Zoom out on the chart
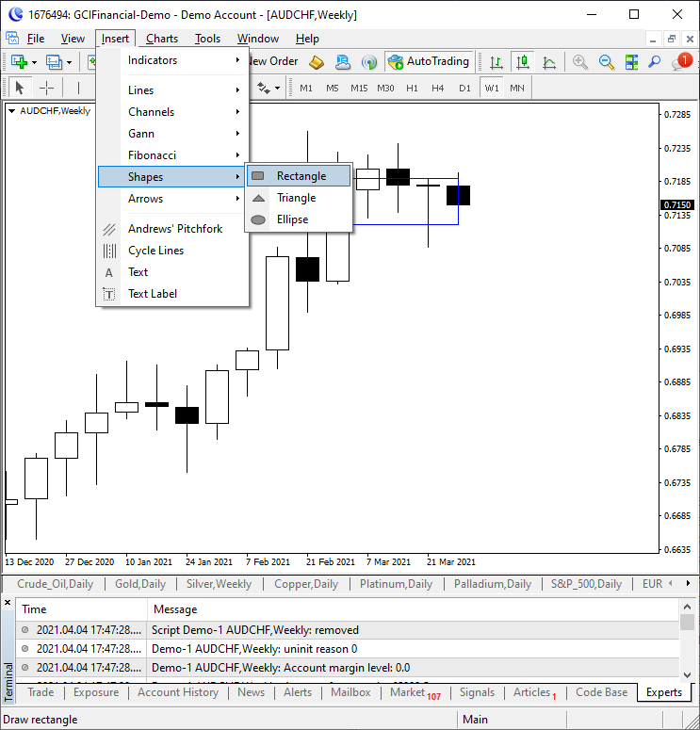Viewport: 700px width, 730px height. [x=606, y=62]
